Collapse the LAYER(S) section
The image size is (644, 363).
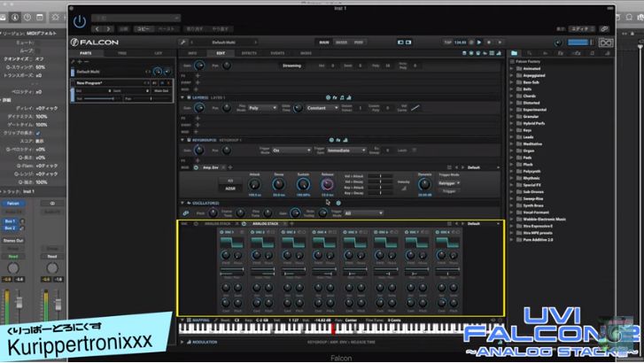[182, 97]
